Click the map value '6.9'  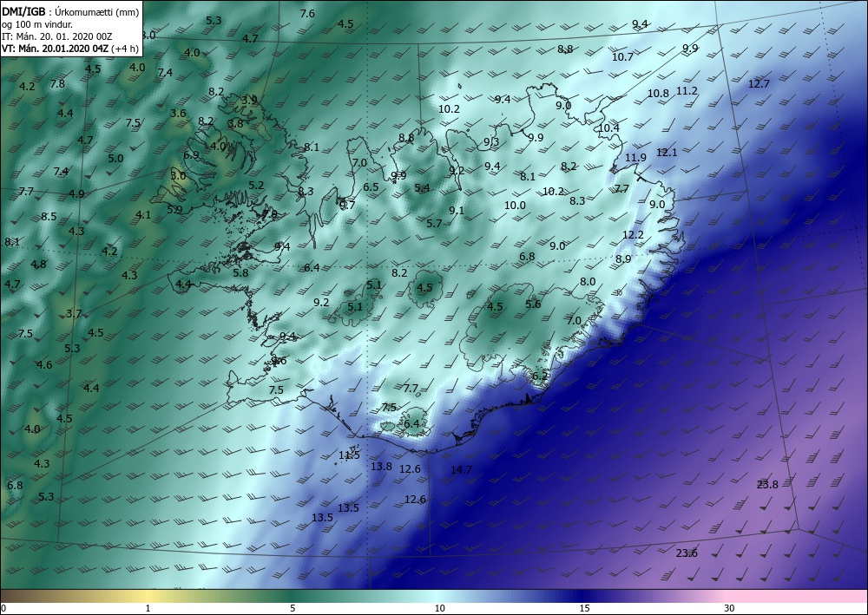pos(191,155)
